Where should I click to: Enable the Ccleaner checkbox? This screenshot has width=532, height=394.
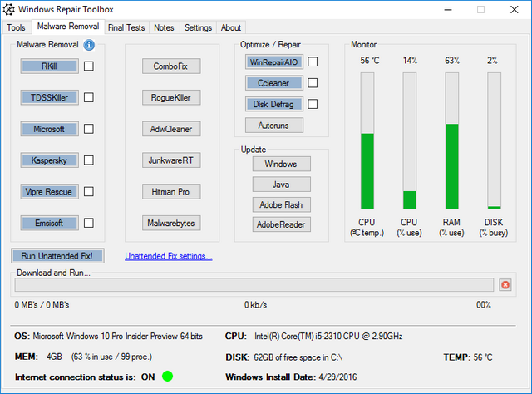pos(313,83)
